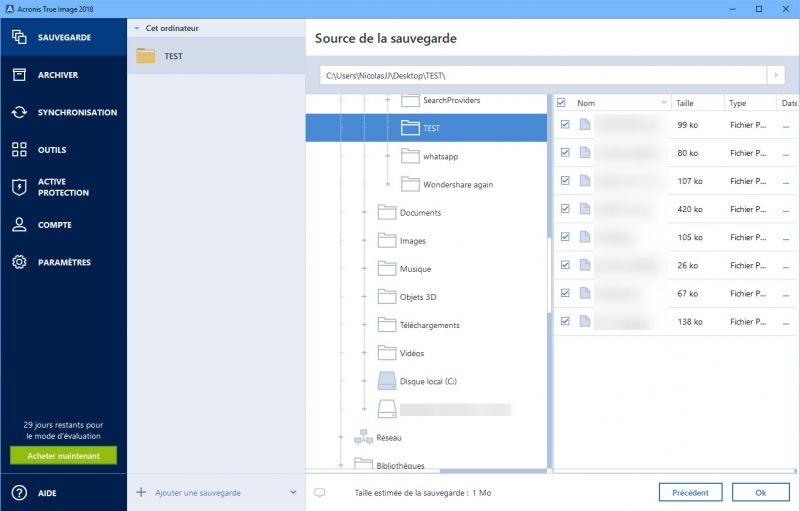Click Ajouter une sauvegarde link

coord(198,493)
